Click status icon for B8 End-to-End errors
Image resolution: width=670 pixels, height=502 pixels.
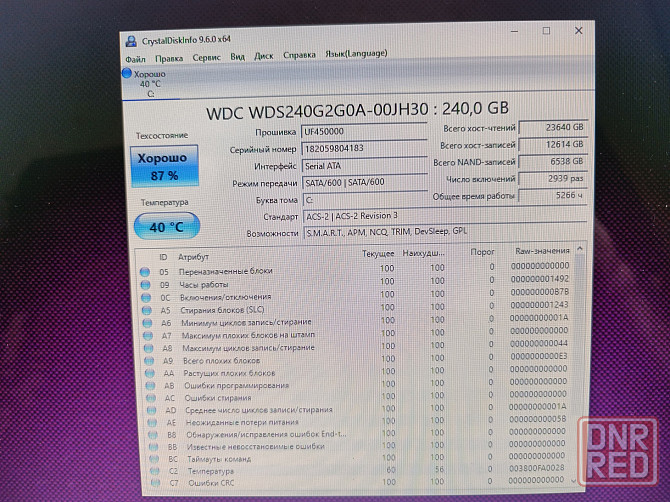[x=153, y=435]
